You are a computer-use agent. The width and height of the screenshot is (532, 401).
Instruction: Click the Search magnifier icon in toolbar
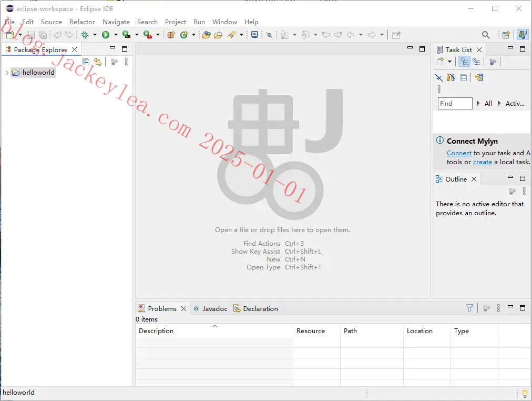[x=486, y=35]
